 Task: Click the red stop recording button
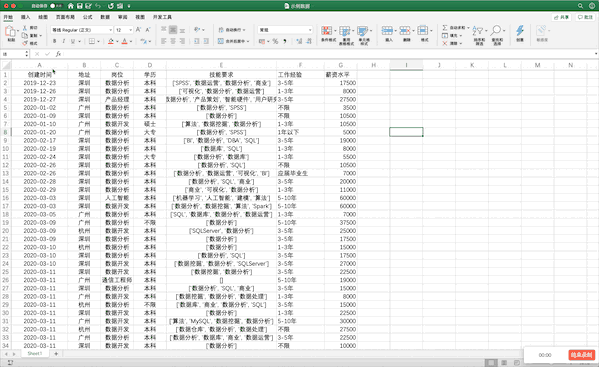tap(581, 355)
